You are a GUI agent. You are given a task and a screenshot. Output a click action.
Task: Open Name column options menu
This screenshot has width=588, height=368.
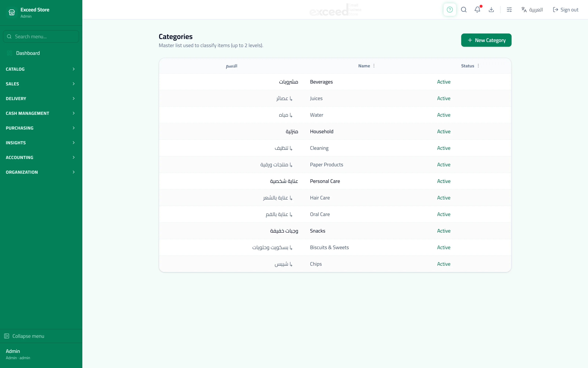[374, 66]
